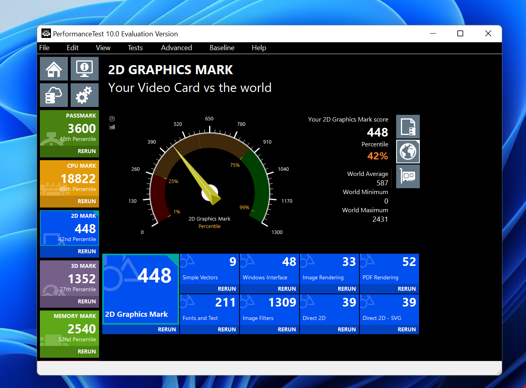
Task: Rerun the Direct 2D - SVG test
Action: [407, 329]
